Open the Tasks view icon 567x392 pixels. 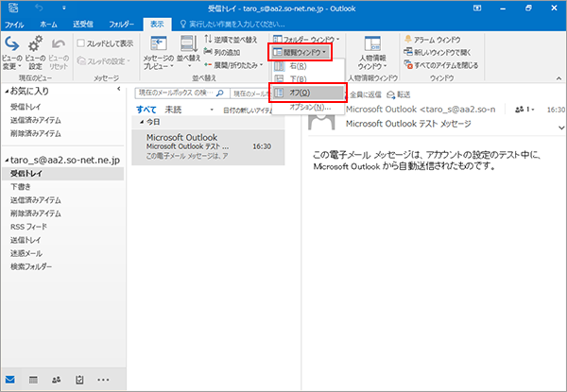point(79,380)
